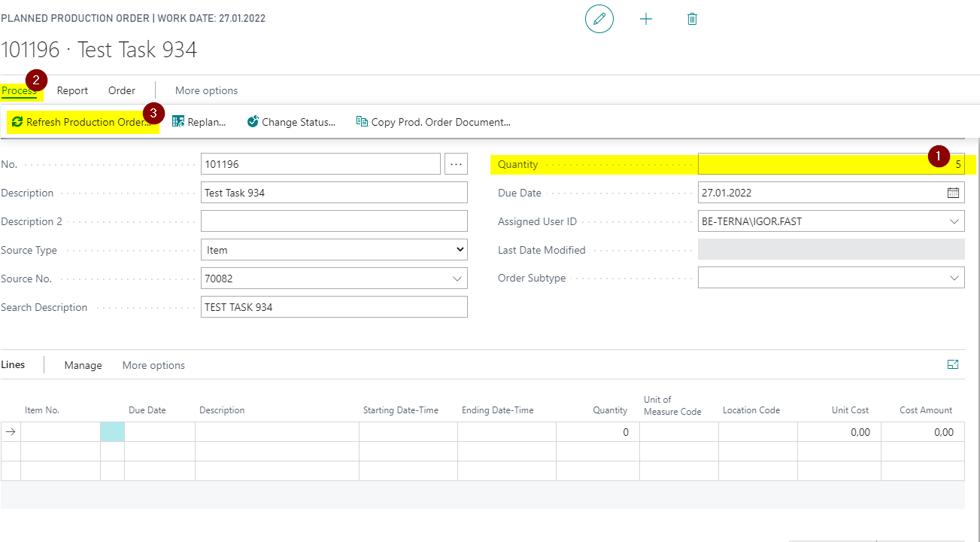
Task: Click the Description 2 text field
Action: click(x=334, y=221)
